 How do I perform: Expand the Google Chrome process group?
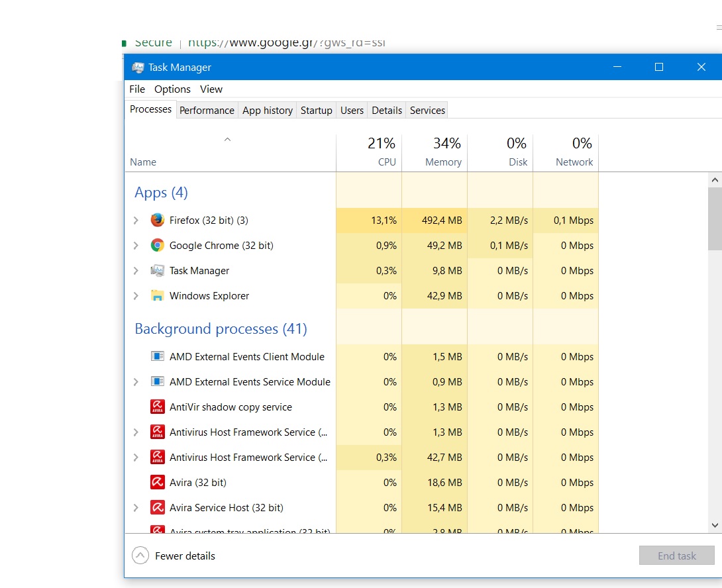[136, 246]
